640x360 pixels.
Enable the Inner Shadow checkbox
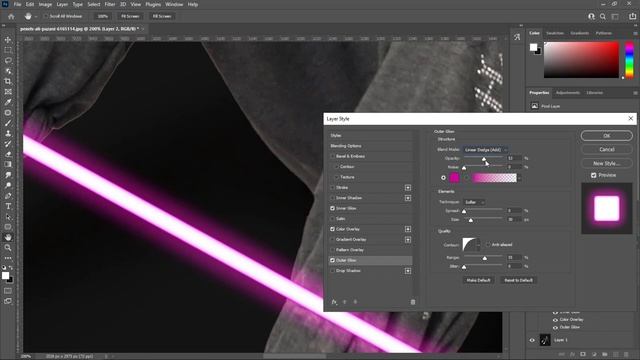pyautogui.click(x=332, y=198)
